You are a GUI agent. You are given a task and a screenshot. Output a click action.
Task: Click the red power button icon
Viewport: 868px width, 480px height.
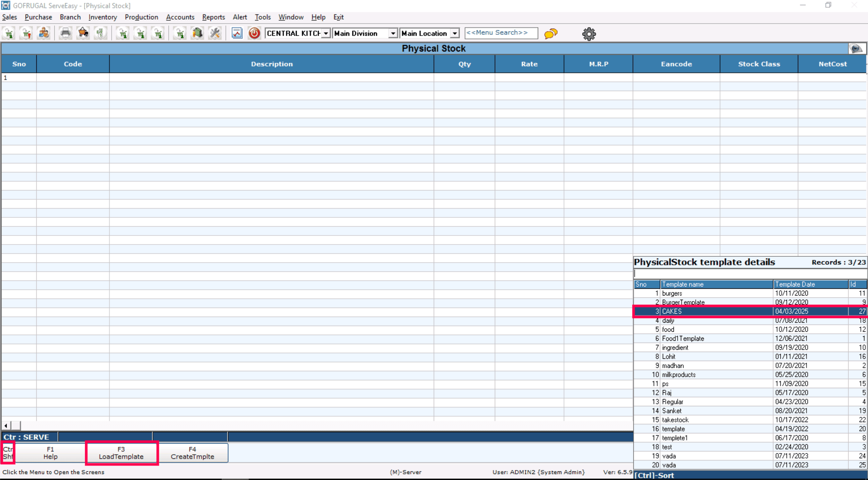pyautogui.click(x=254, y=33)
